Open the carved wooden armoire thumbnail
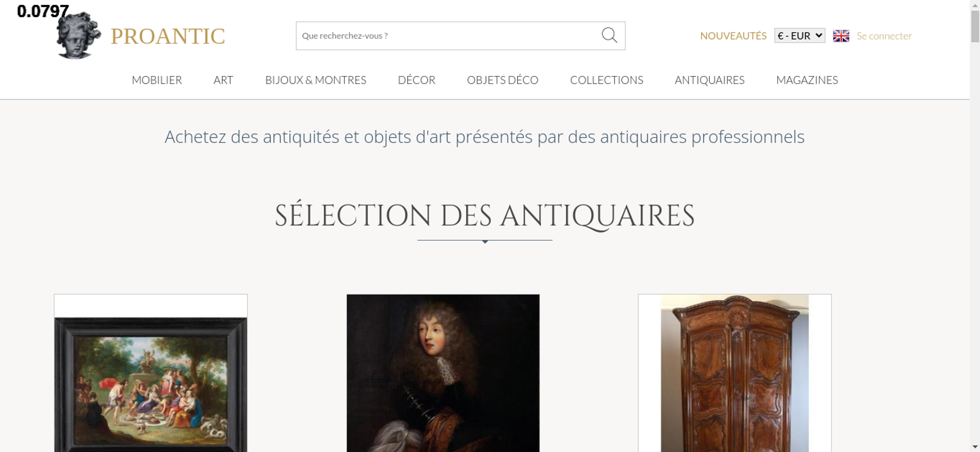980x452 pixels. pos(735,373)
